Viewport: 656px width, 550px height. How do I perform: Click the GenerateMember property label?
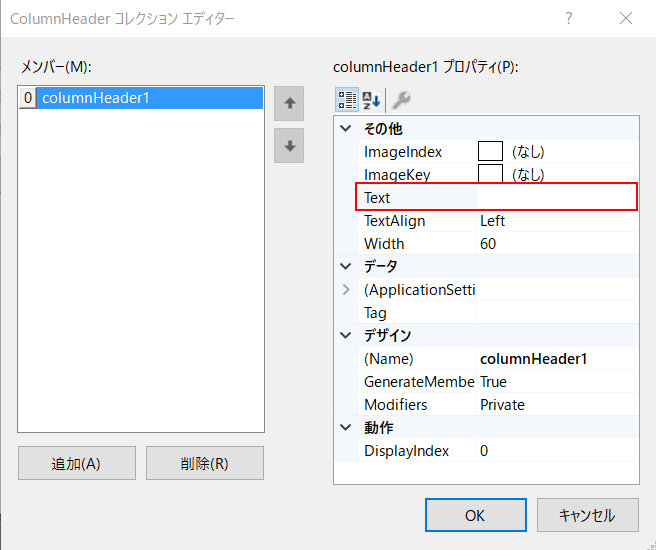[x=419, y=381]
